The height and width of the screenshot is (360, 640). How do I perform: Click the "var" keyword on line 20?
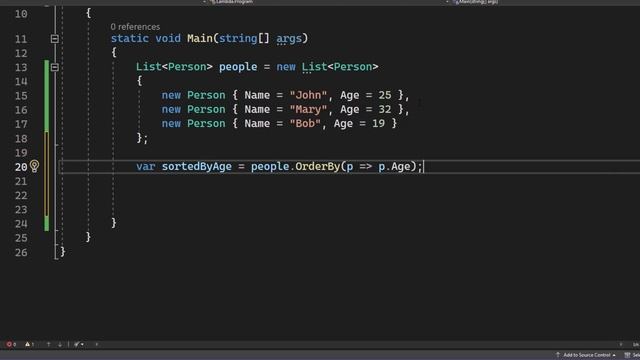click(x=145, y=167)
